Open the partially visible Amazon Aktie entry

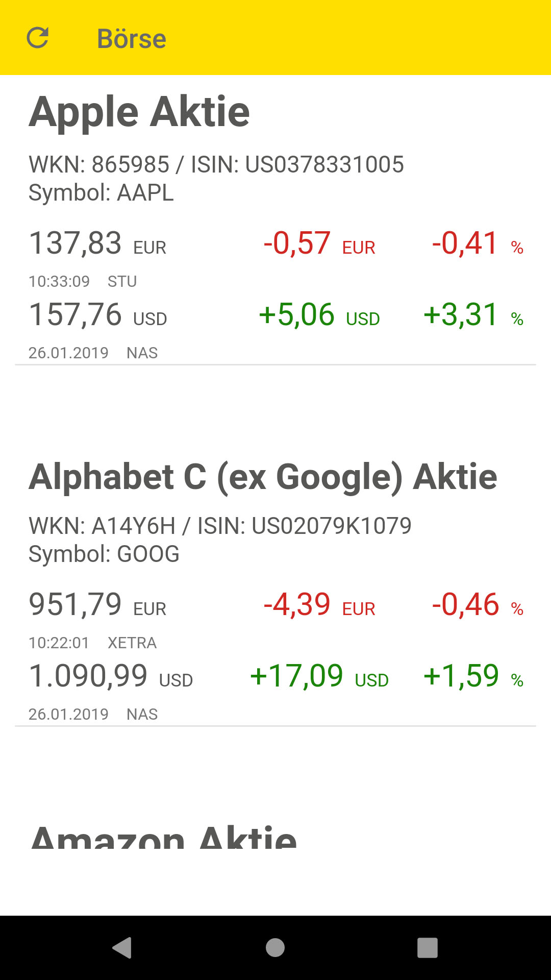pyautogui.click(x=163, y=836)
